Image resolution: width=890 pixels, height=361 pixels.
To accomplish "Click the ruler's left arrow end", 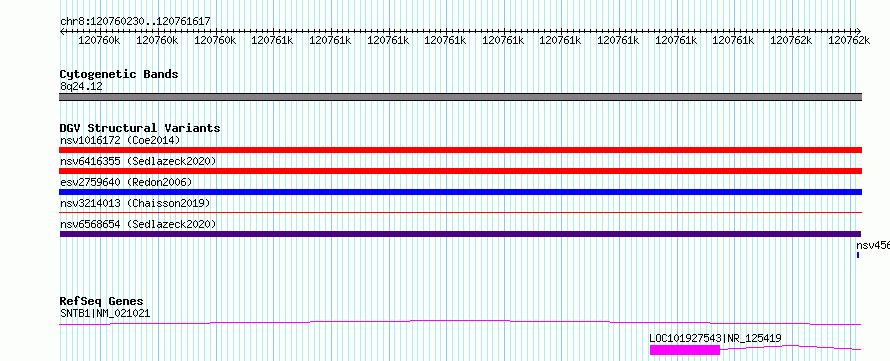I will pyautogui.click(x=62, y=31).
